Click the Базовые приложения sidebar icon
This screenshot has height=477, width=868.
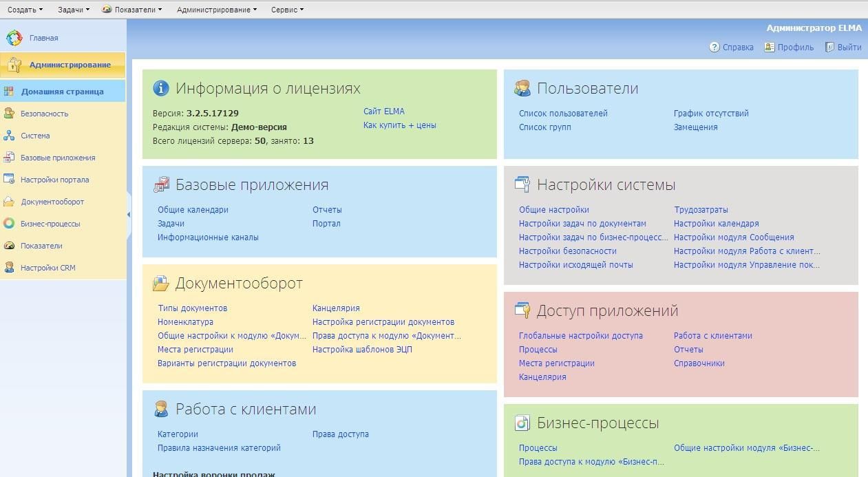9,158
